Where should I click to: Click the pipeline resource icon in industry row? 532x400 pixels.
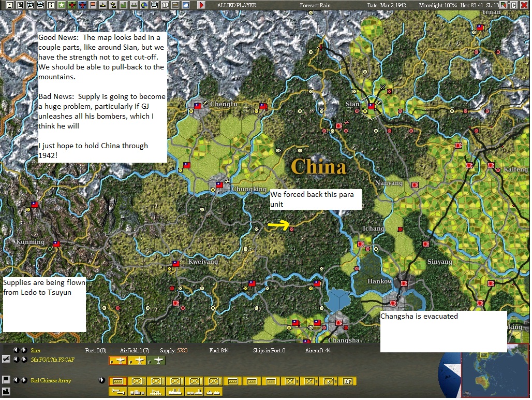click(x=117, y=392)
